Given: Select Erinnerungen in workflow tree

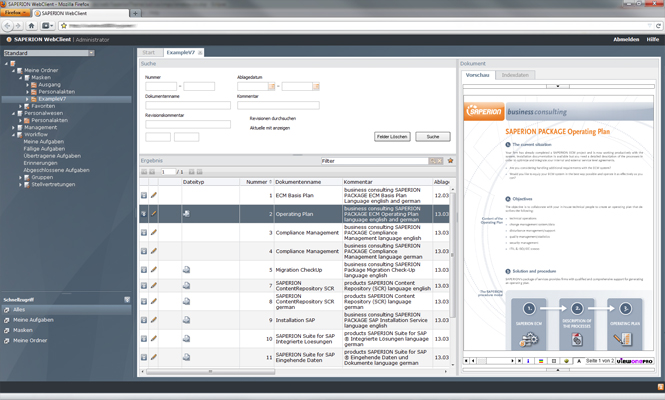Looking at the screenshot, I should click(40, 163).
